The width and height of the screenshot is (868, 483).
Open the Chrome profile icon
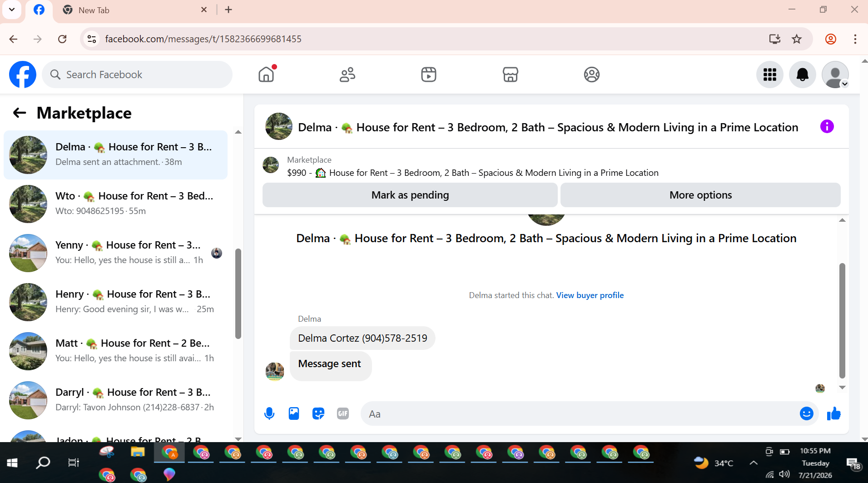pyautogui.click(x=831, y=39)
